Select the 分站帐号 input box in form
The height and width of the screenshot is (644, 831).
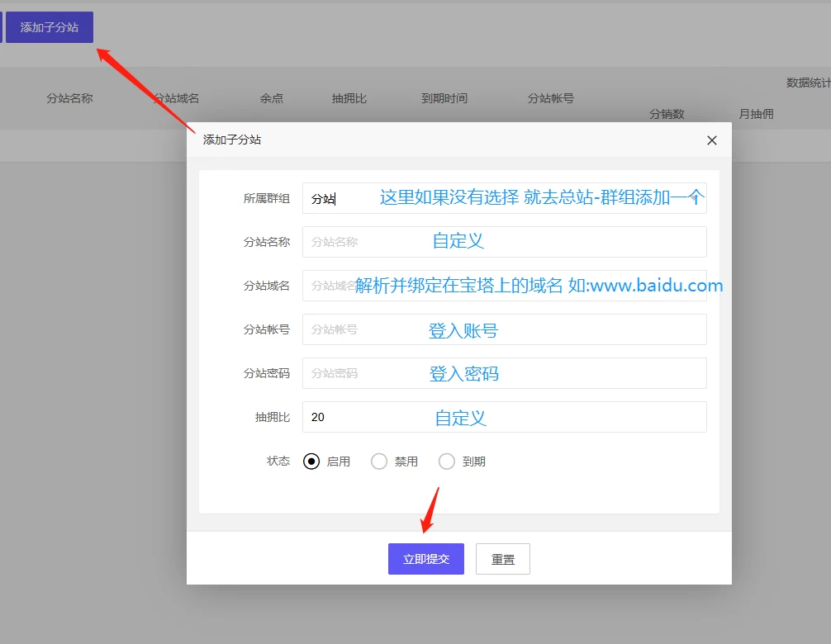coord(504,329)
